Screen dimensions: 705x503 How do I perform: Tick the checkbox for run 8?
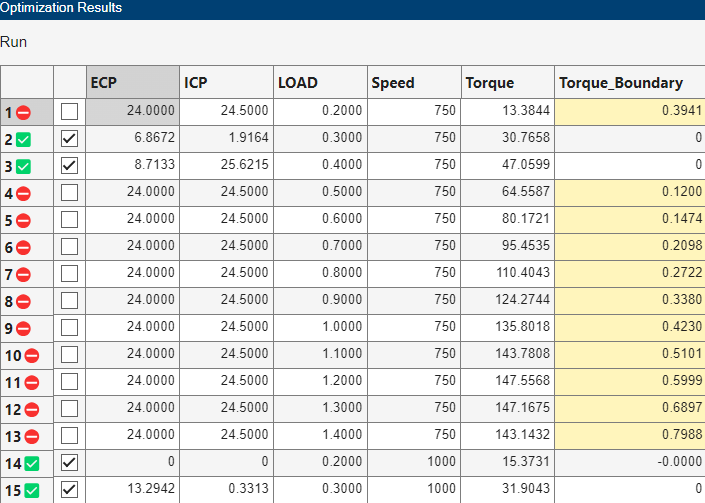[x=69, y=300]
